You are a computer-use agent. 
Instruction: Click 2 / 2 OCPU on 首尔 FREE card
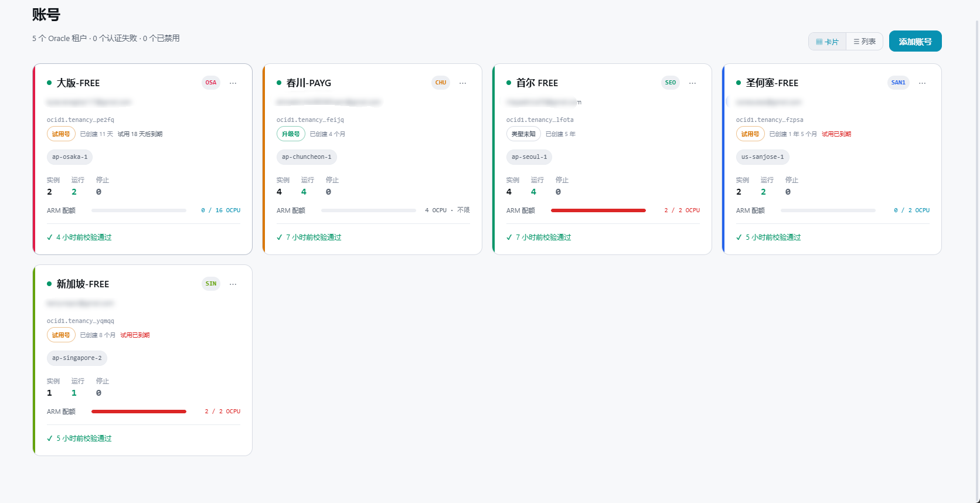(682, 210)
